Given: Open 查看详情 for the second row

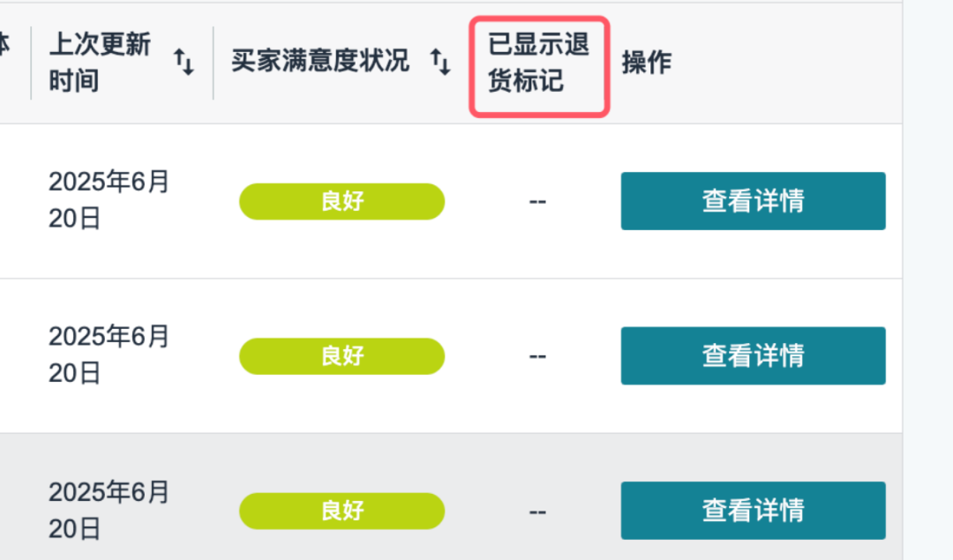Looking at the screenshot, I should (754, 355).
